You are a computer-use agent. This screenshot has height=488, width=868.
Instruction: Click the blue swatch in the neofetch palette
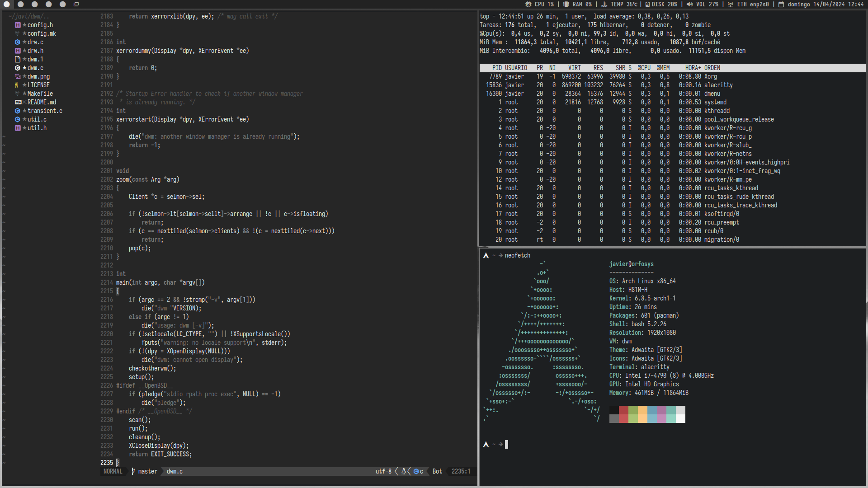(x=652, y=414)
